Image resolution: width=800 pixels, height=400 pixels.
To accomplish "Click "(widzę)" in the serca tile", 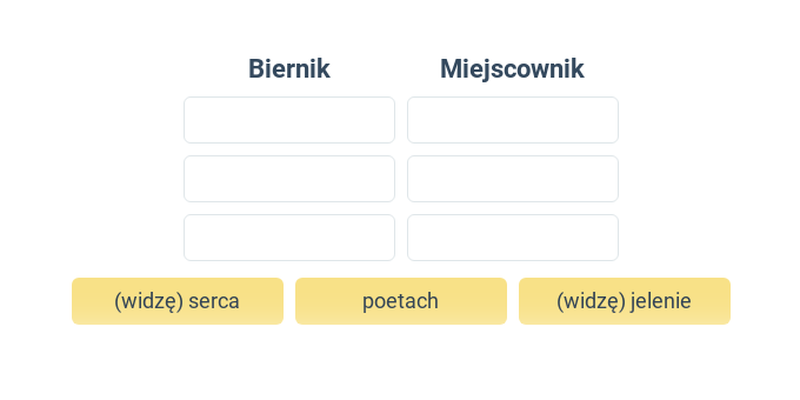I will pyautogui.click(x=148, y=302).
